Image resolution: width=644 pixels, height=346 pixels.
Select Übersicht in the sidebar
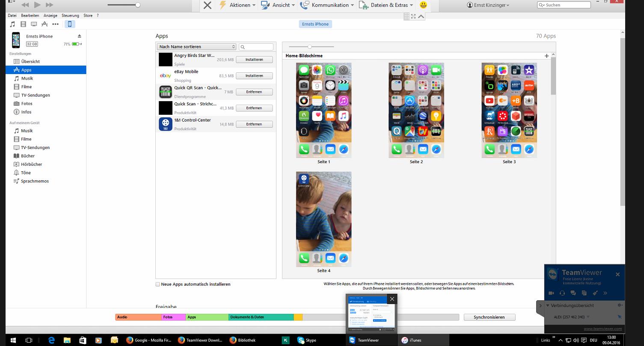pyautogui.click(x=30, y=62)
